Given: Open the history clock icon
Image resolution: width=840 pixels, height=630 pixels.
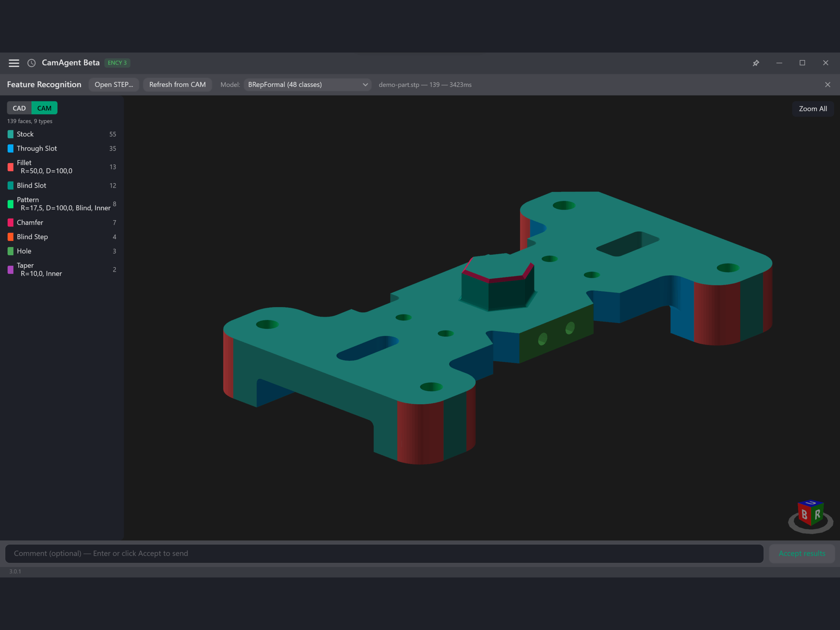Looking at the screenshot, I should (31, 63).
